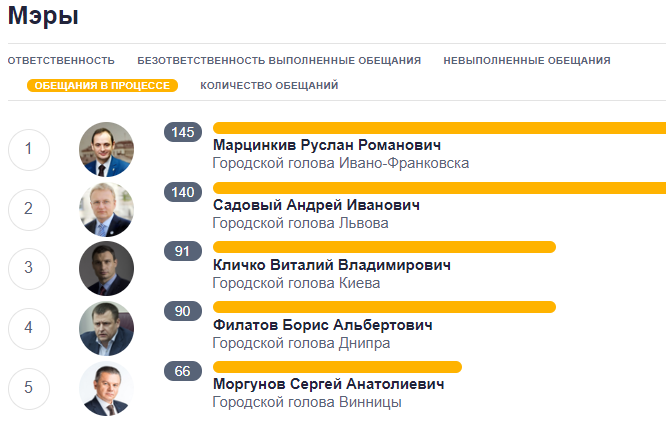666x421 pixels.
Task: Click Sadovyi Andrey's round avatar
Action: 106,209
